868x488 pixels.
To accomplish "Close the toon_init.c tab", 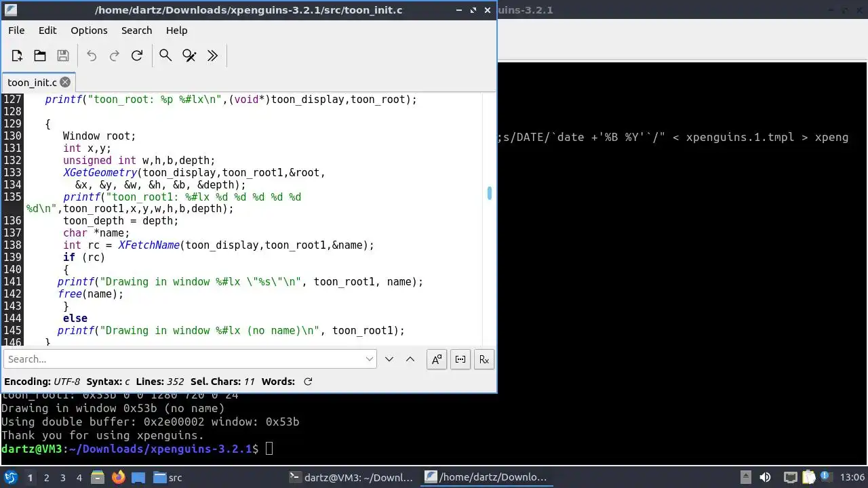I will [x=65, y=82].
